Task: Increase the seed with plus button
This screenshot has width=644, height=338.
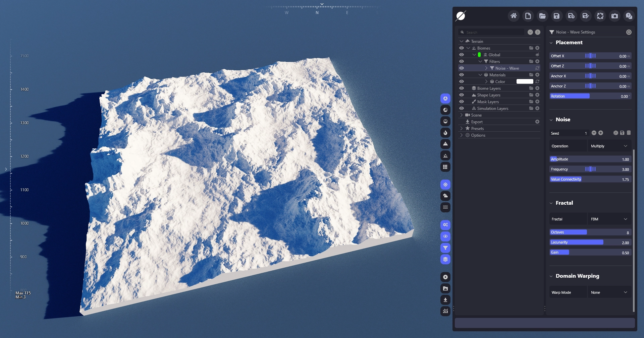Action: click(x=601, y=133)
